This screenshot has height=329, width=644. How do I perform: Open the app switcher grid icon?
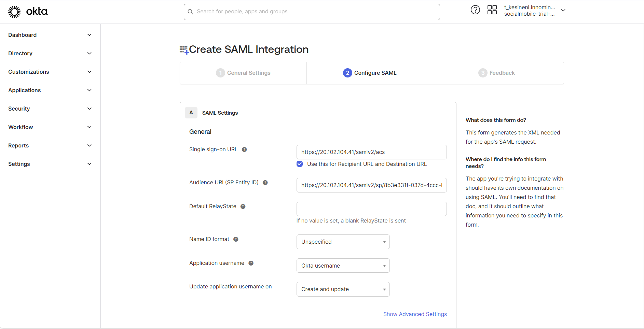point(492,10)
